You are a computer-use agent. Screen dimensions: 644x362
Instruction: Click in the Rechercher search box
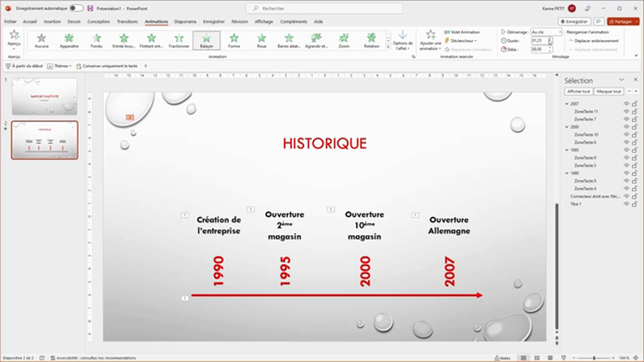[x=325, y=9]
